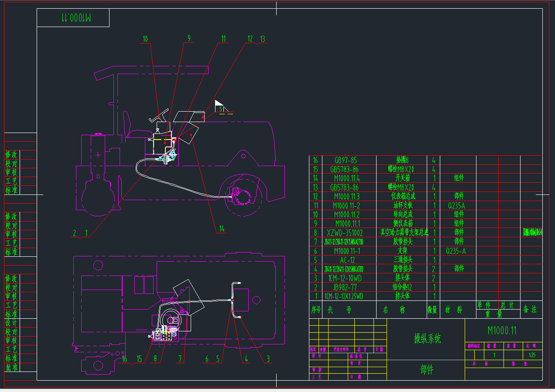Click balloon callout 16 below plan view
Viewport: 555px width, 392px height.
(124, 359)
